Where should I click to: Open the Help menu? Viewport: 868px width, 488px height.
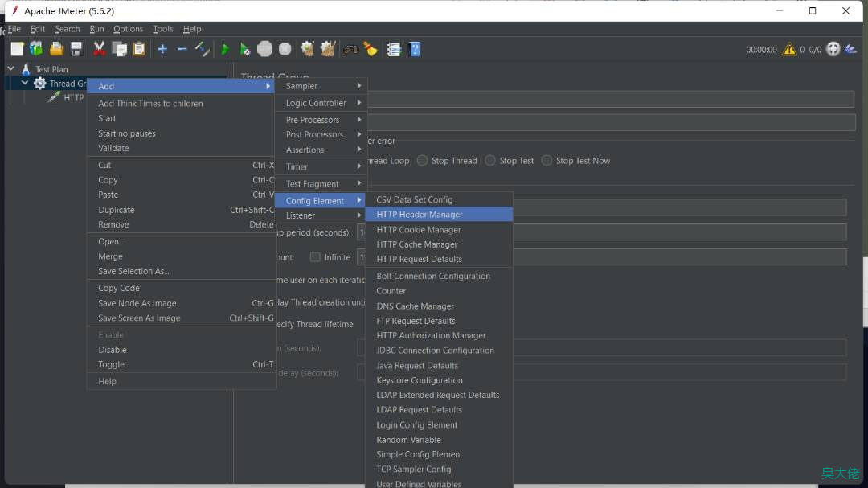click(192, 29)
